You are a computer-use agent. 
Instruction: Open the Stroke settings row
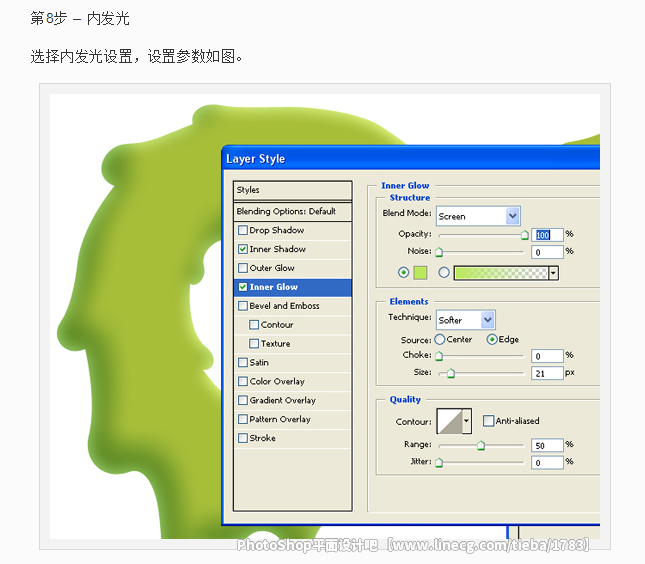pos(292,439)
